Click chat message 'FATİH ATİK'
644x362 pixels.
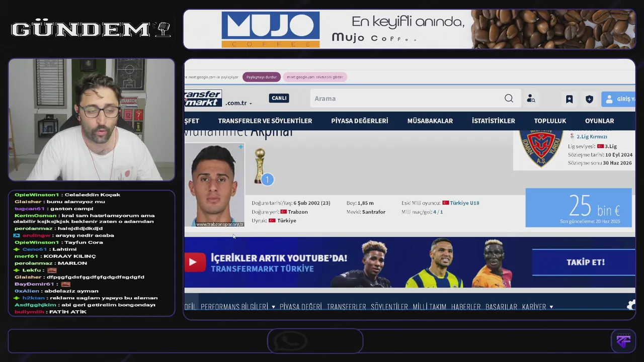tap(67, 312)
